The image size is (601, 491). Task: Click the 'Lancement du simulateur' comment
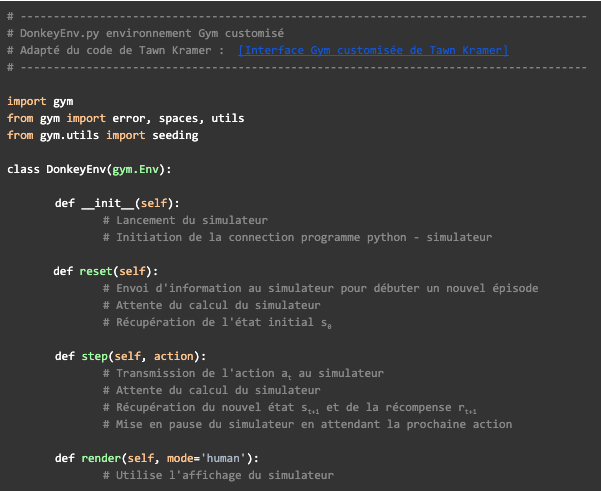click(184, 220)
